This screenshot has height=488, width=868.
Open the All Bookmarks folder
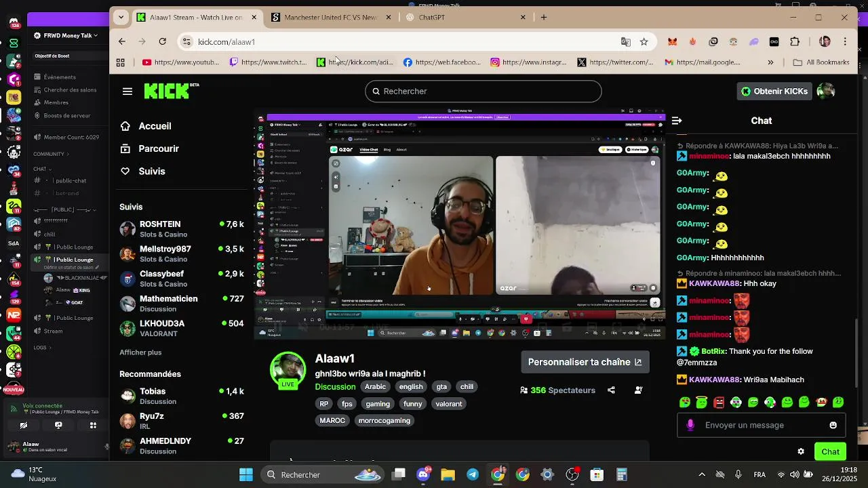point(821,62)
